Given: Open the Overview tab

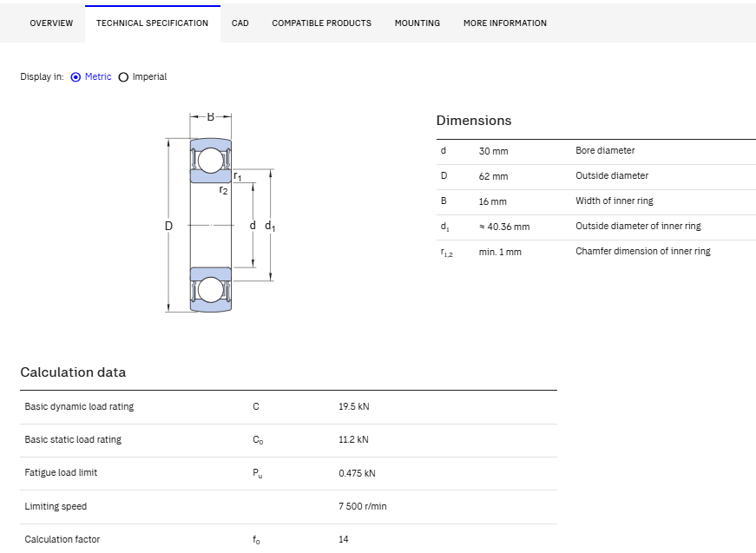Looking at the screenshot, I should [51, 23].
